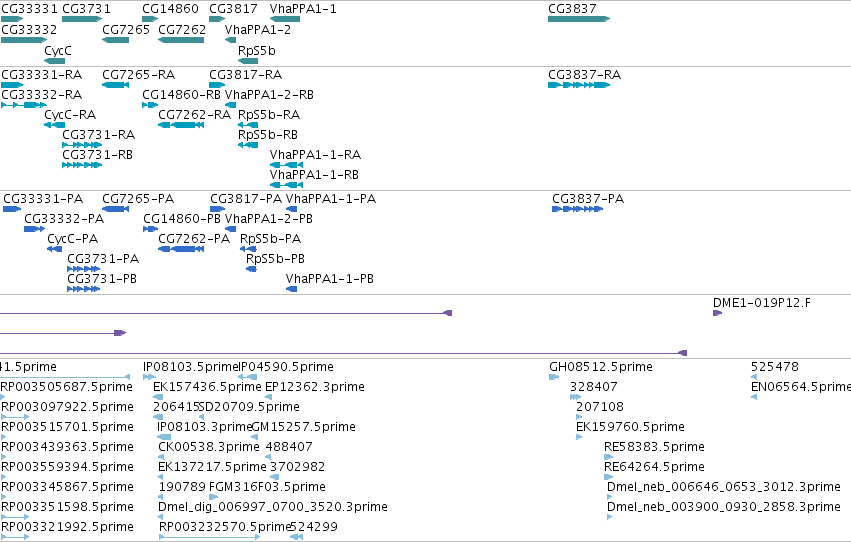
Task: Click protein label VhaPPA1-1-PB
Action: 330,279
